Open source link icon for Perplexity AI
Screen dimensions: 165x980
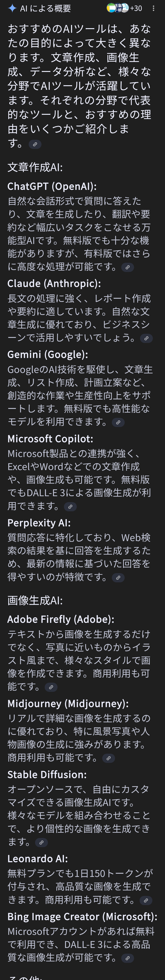pyautogui.click(x=118, y=578)
